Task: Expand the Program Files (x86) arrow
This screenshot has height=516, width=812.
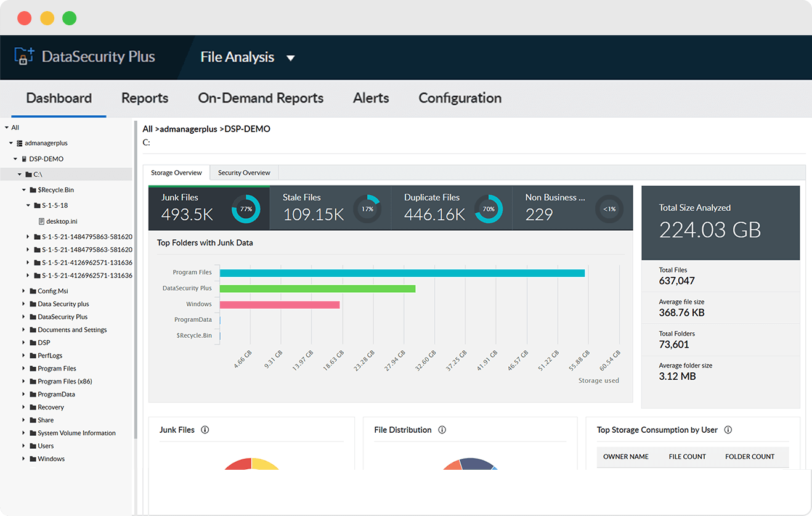Action: [x=24, y=382]
